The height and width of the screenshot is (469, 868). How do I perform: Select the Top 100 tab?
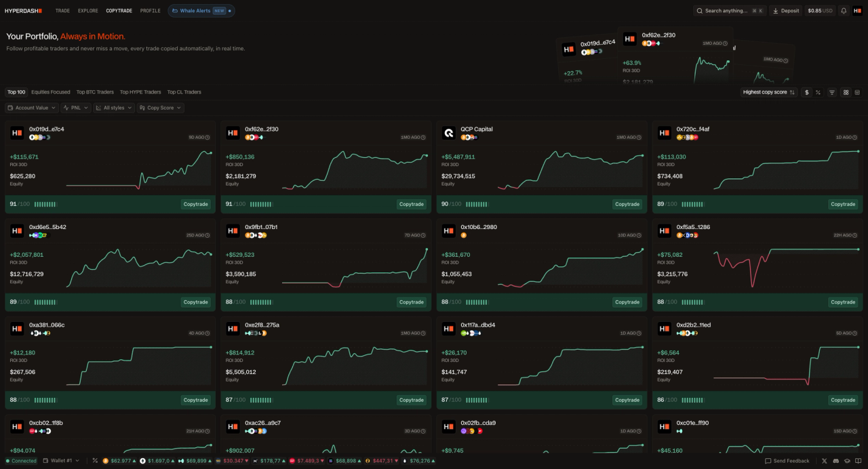[x=16, y=92]
